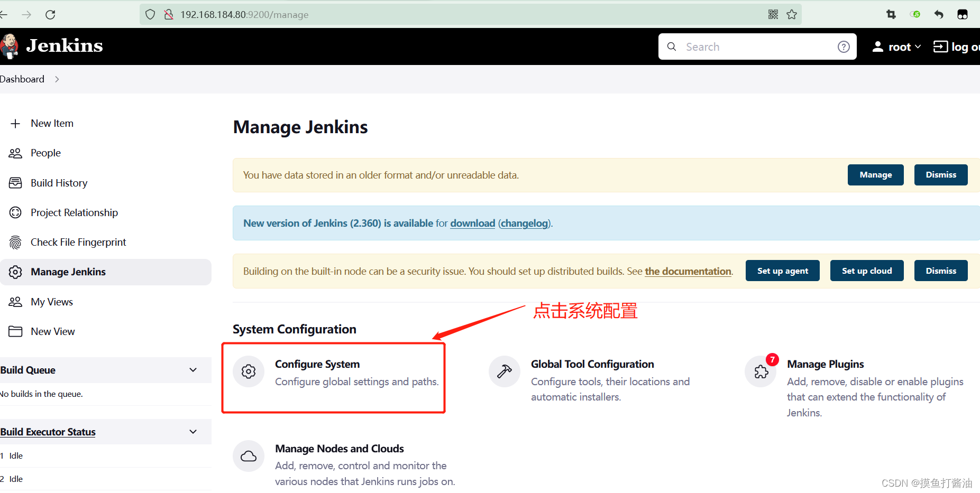Viewport: 980px width, 493px height.
Task: Open the documentation link
Action: [x=688, y=271]
